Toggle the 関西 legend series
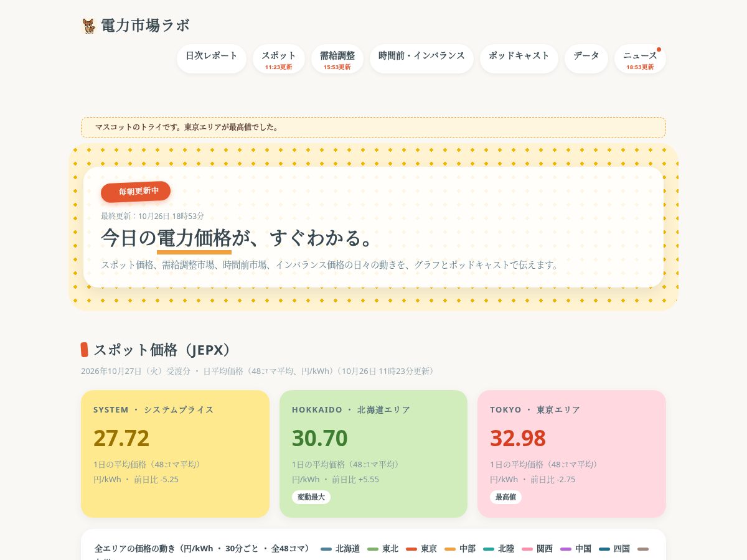This screenshot has height=560, width=747. point(537,549)
